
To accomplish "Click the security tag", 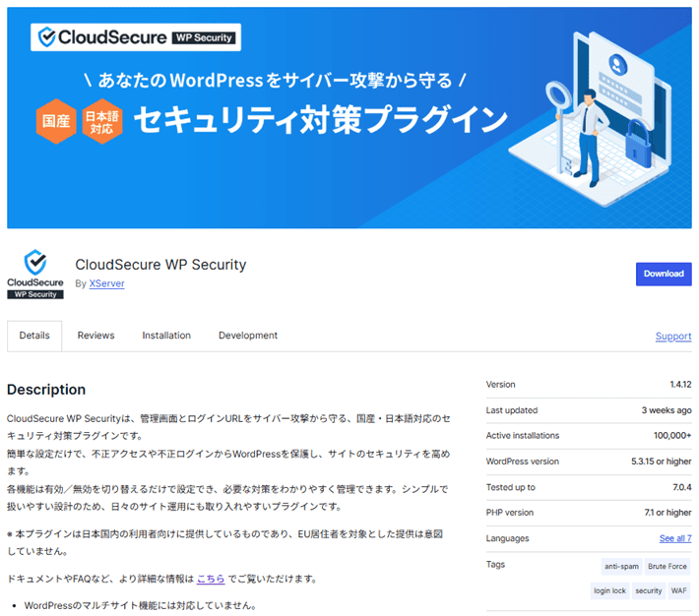I will (x=649, y=591).
